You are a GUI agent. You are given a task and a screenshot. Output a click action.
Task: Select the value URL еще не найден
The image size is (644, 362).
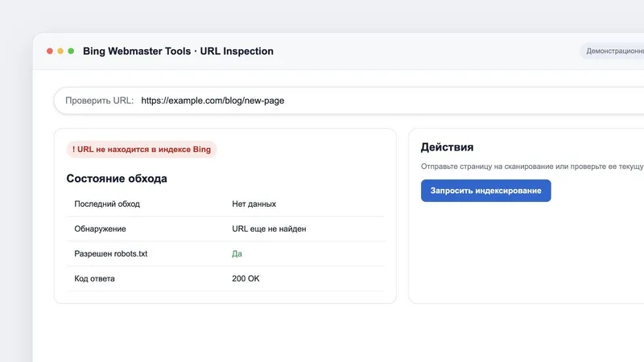coord(269,229)
